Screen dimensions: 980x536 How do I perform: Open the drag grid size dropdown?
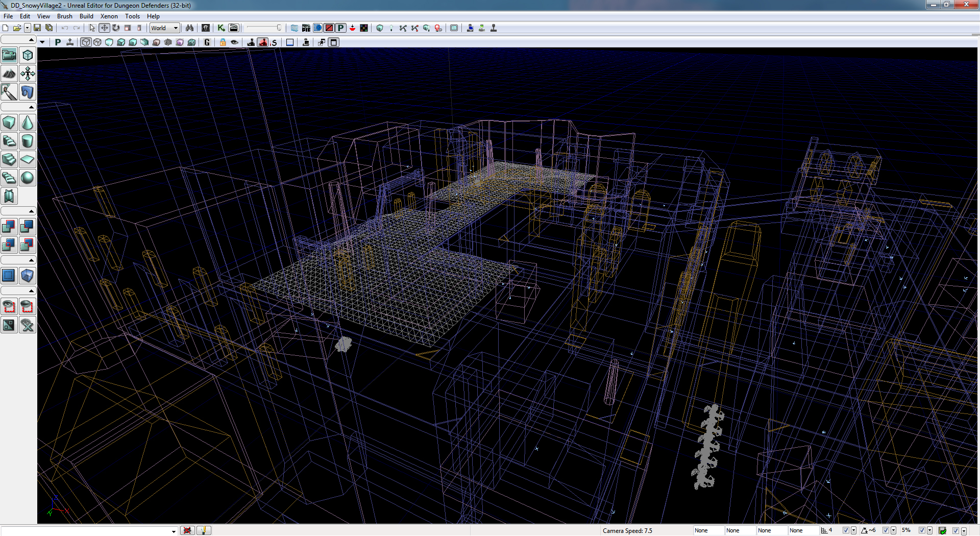pos(853,530)
